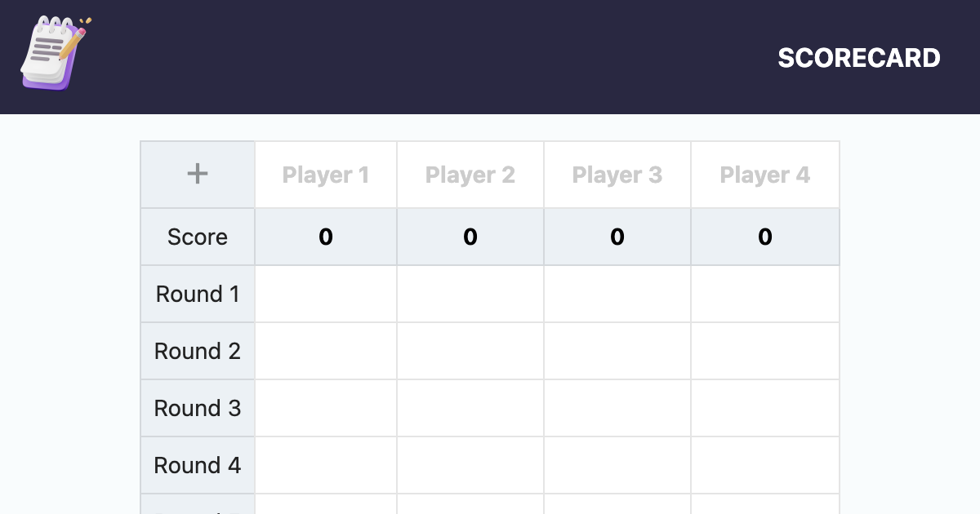Click the Round 3 row label
The height and width of the screenshot is (514, 980).
pos(197,408)
